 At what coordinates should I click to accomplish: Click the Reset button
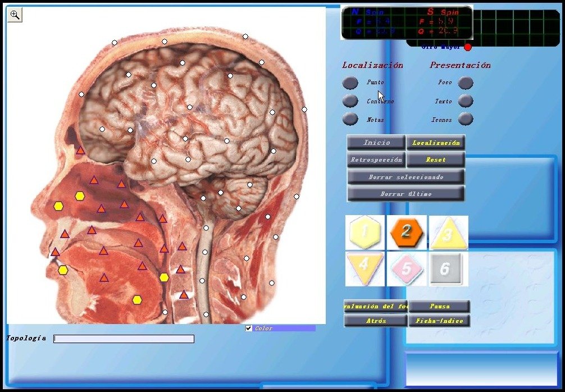click(x=436, y=159)
